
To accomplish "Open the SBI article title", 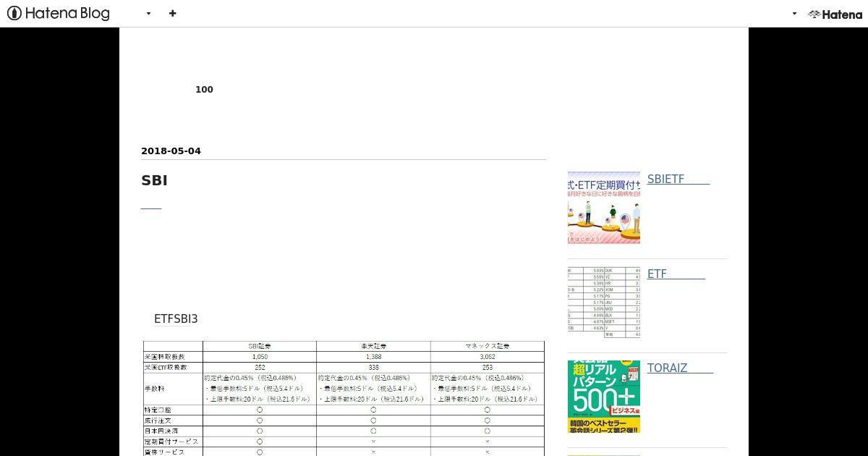I will coord(154,181).
